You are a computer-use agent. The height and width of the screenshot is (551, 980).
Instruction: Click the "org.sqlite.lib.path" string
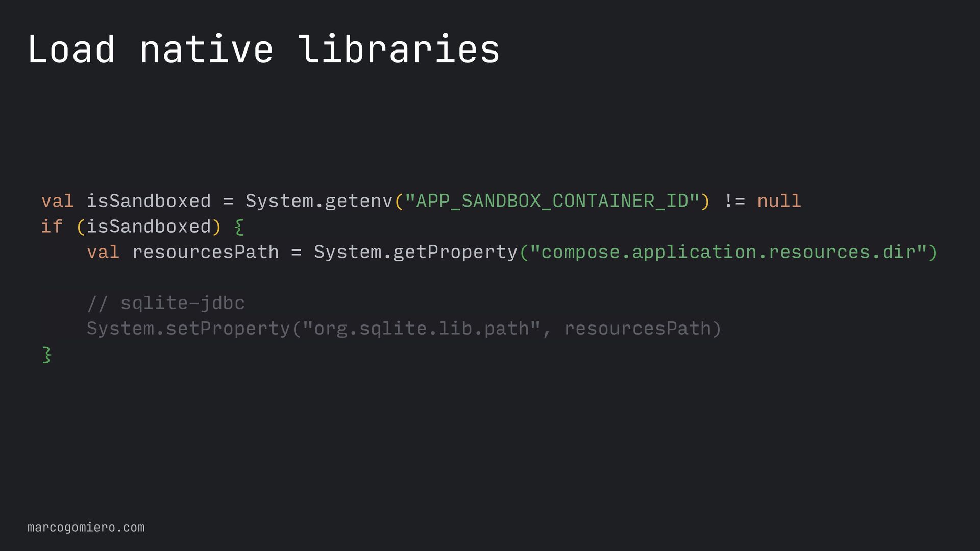(422, 329)
